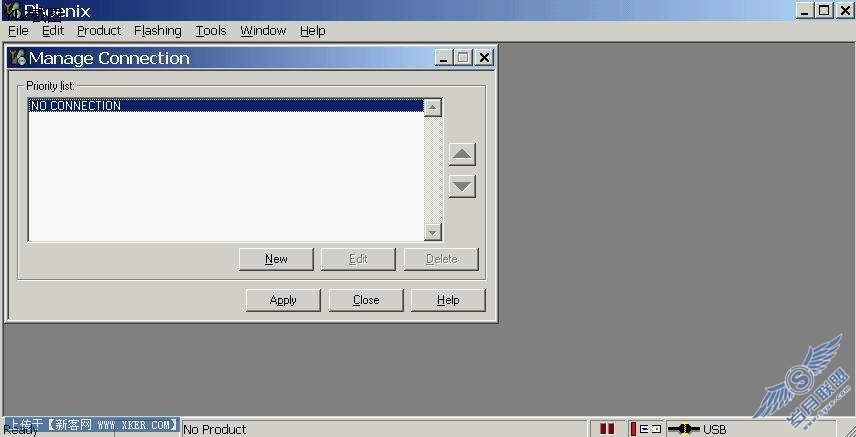This screenshot has height=437, width=856.
Task: Open the Help menu in menu bar
Action: [313, 31]
